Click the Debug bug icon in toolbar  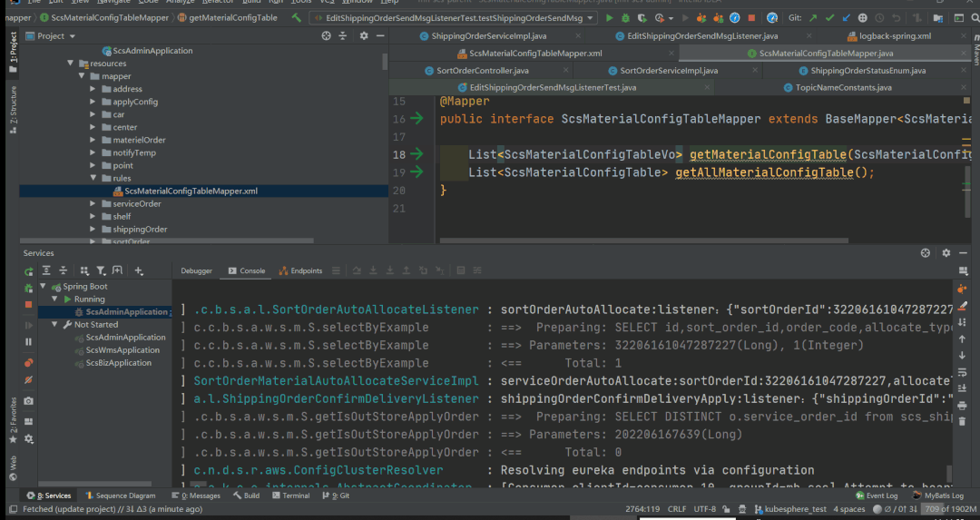pos(625,17)
